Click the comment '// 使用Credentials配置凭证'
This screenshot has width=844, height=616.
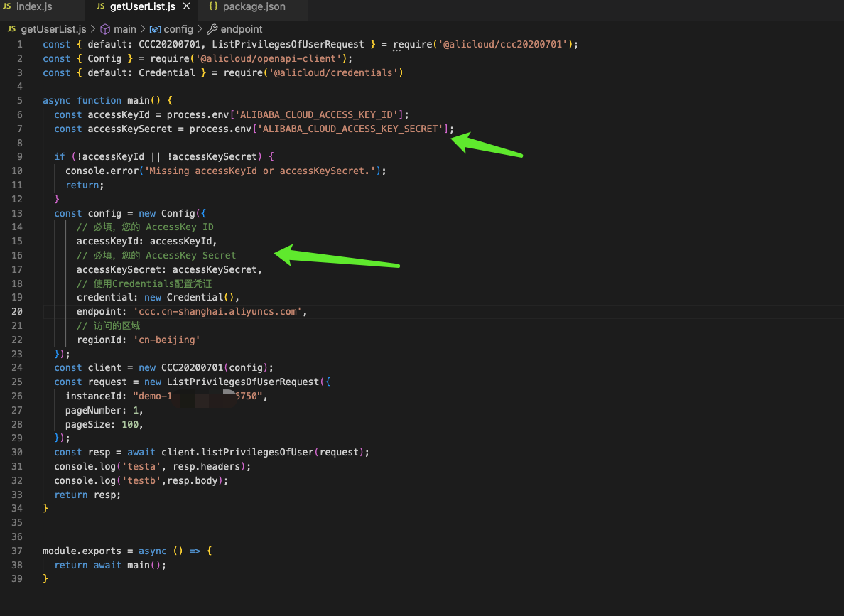[144, 283]
